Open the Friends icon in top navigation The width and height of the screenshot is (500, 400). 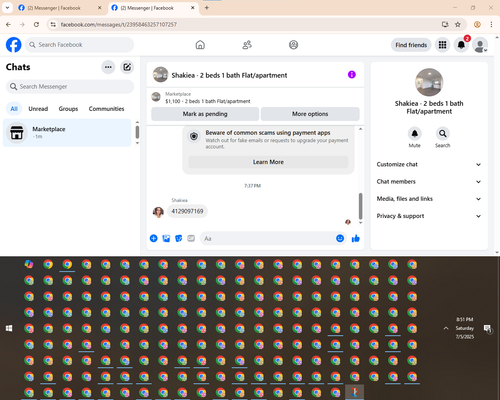point(247,45)
